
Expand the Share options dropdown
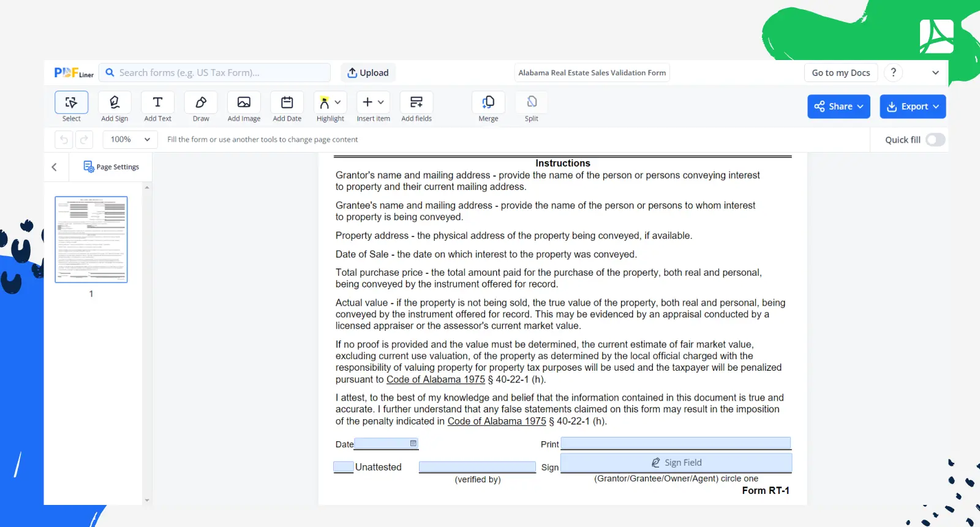tap(839, 107)
